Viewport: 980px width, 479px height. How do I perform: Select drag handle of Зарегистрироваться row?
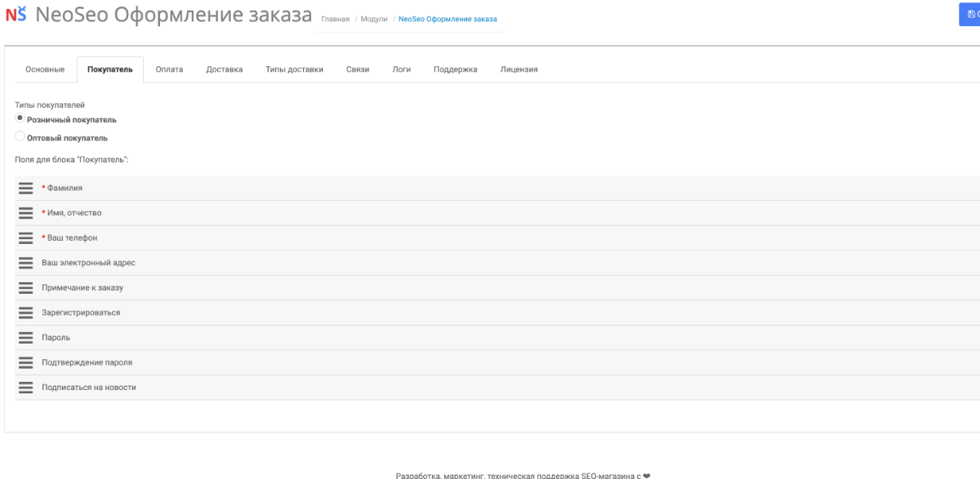tap(25, 313)
